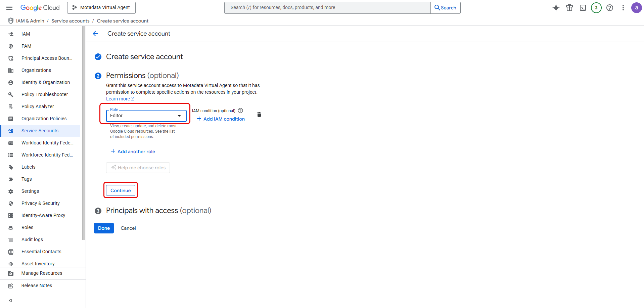Screen dimensions: 644x308
Task: Navigate to Audit logs in the sidebar
Action: pos(32,239)
